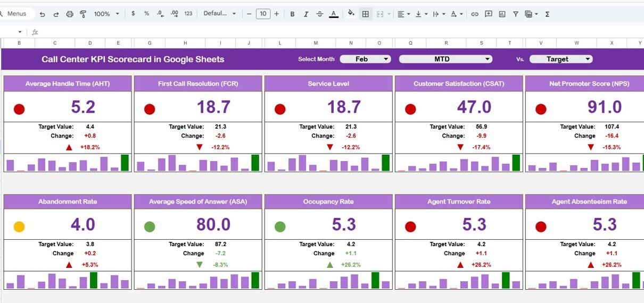Click the Undo icon in toolbar
Image resolution: width=644 pixels, height=303 pixels.
click(43, 14)
